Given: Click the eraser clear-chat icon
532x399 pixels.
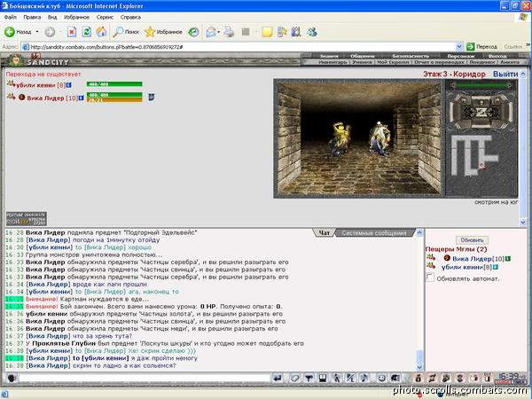Looking at the screenshot, I should tap(295, 378).
